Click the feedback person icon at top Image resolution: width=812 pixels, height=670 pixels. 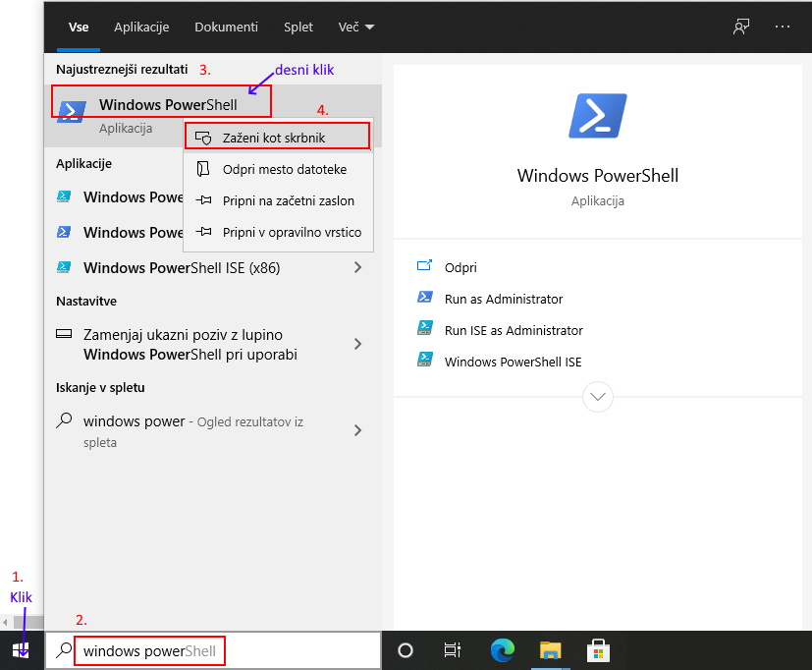tap(741, 27)
